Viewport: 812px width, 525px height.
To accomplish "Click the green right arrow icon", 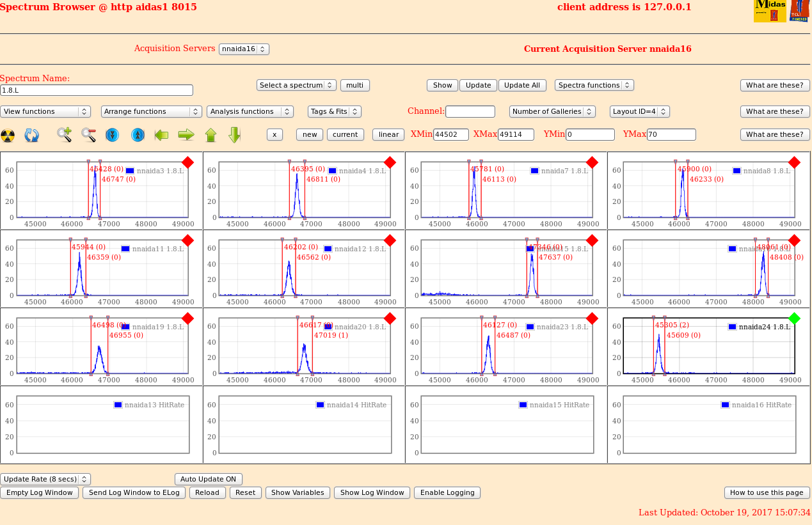I will pyautogui.click(x=186, y=134).
